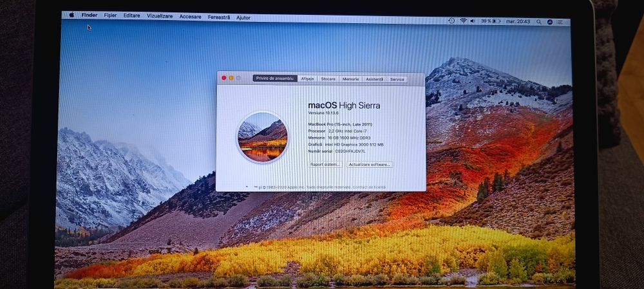Open the Wi-Fi status menu

463,21
